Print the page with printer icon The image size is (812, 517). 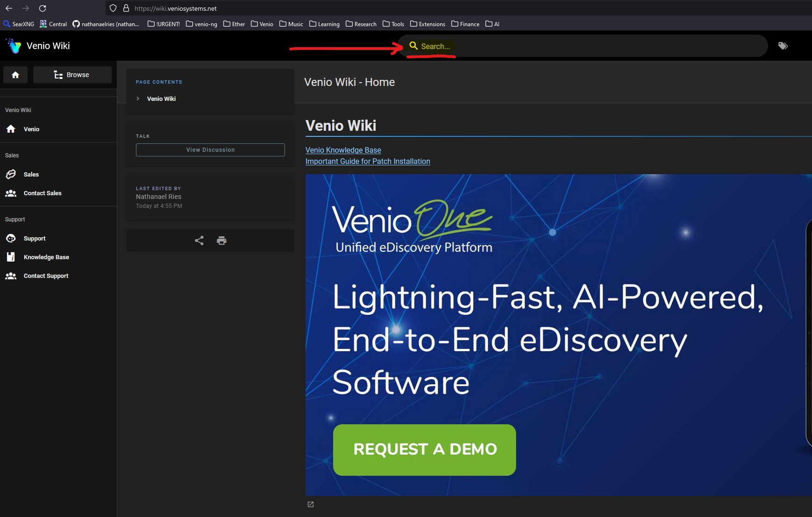[x=221, y=241]
